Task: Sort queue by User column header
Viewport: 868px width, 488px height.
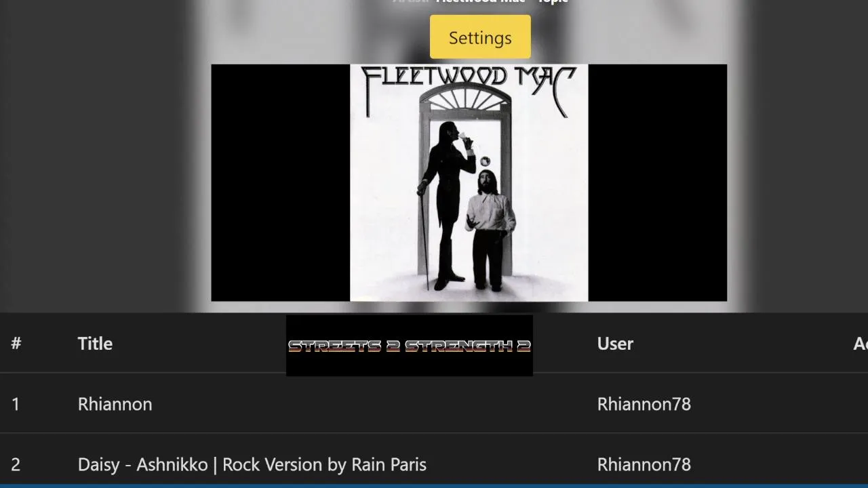Action: coord(615,344)
